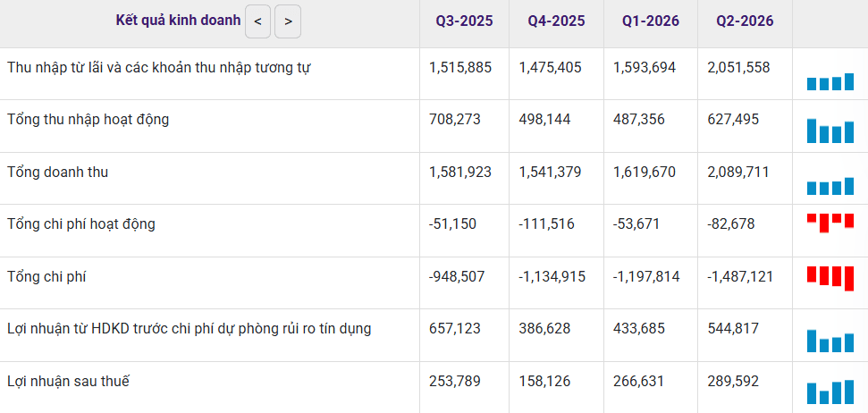Select the value 708,273
The height and width of the screenshot is (413, 868).
[454, 120]
